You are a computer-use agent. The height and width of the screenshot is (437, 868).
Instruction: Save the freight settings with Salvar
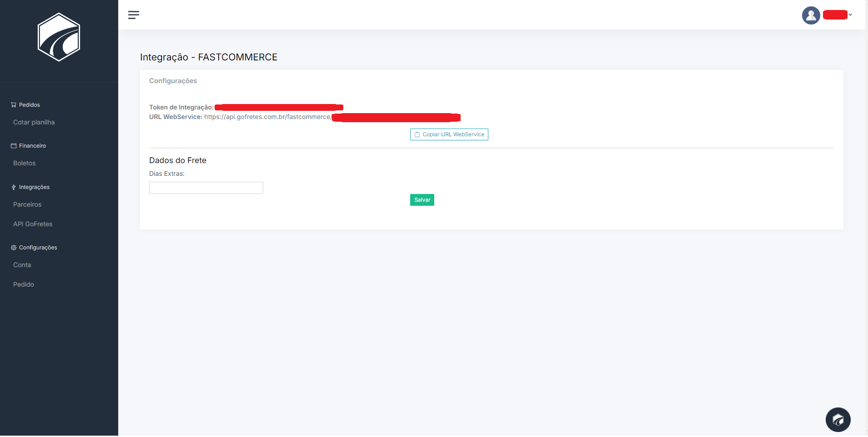[422, 200]
